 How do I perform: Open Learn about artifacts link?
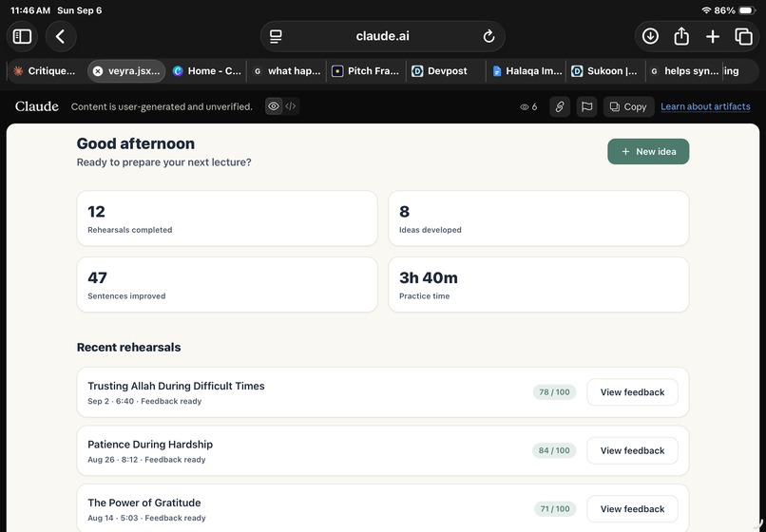click(705, 106)
